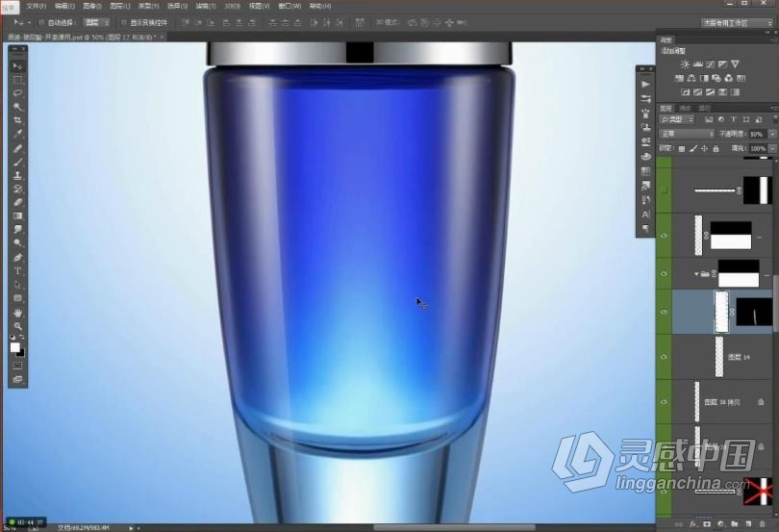Toggle the auto-select checkbox (自动选择)
The image size is (779, 532).
pyautogui.click(x=41, y=22)
